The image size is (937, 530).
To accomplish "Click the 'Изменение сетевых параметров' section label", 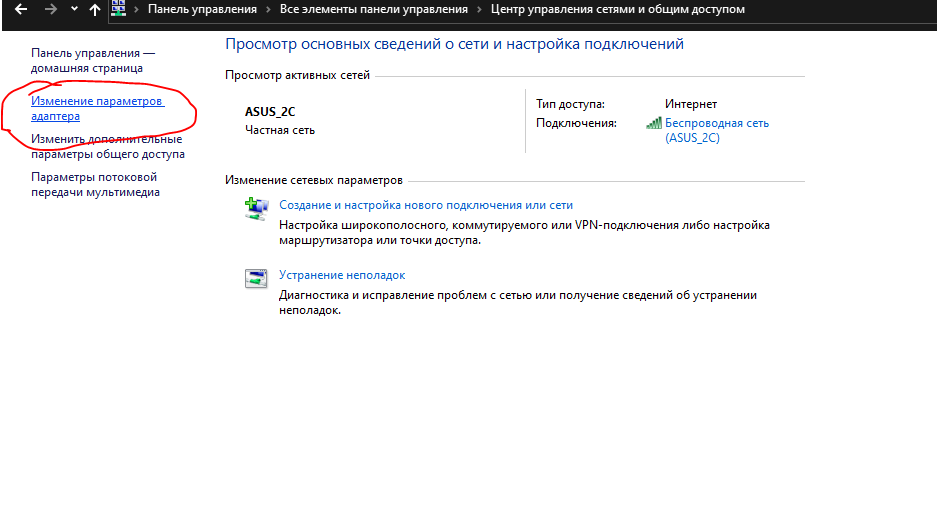I will coord(314,180).
